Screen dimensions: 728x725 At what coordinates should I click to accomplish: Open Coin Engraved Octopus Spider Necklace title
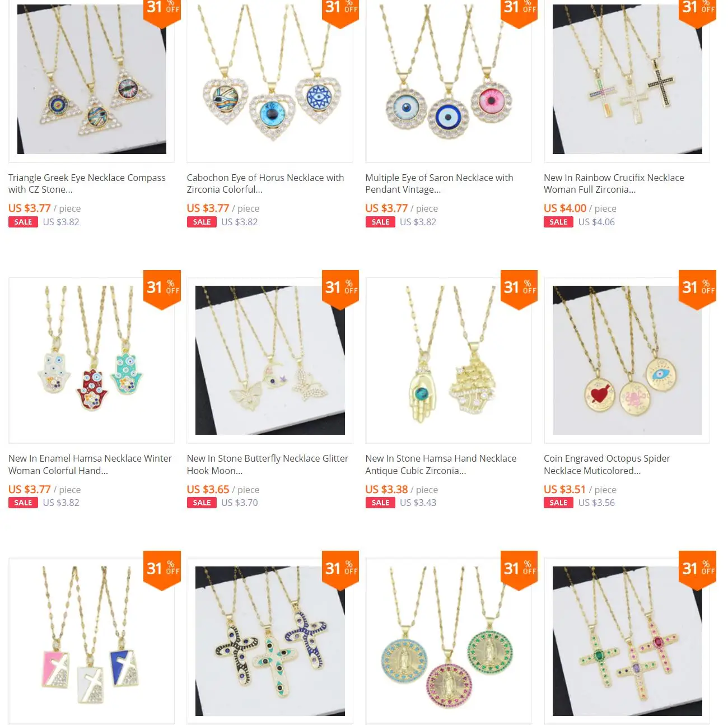[607, 464]
